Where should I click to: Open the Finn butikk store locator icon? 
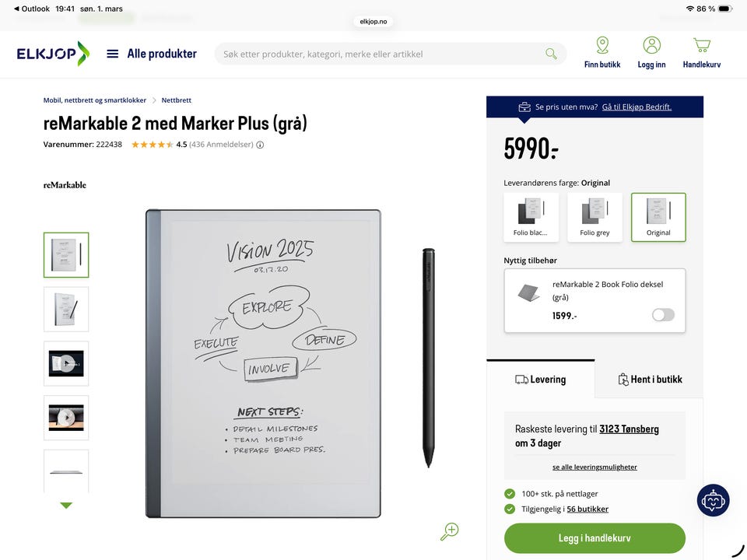click(x=602, y=46)
